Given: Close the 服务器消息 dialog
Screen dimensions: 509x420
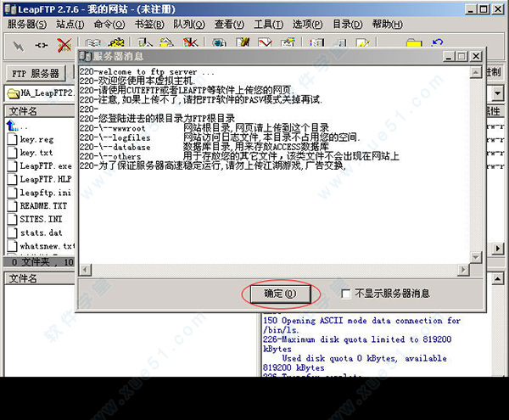Looking at the screenshot, I should point(476,57).
